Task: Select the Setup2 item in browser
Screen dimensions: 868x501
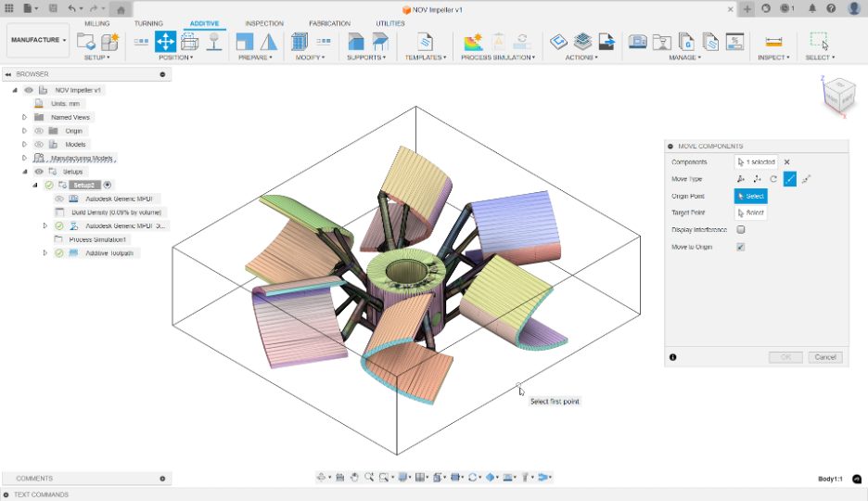Action: (x=84, y=186)
